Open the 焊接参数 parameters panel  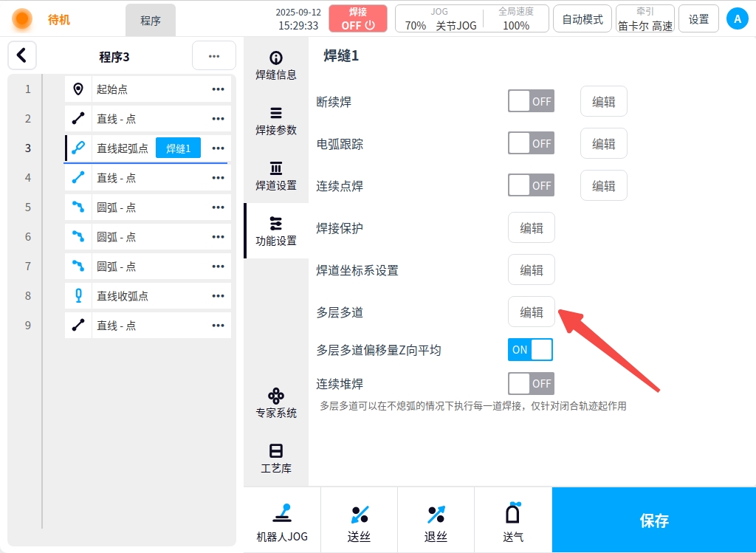(x=276, y=120)
